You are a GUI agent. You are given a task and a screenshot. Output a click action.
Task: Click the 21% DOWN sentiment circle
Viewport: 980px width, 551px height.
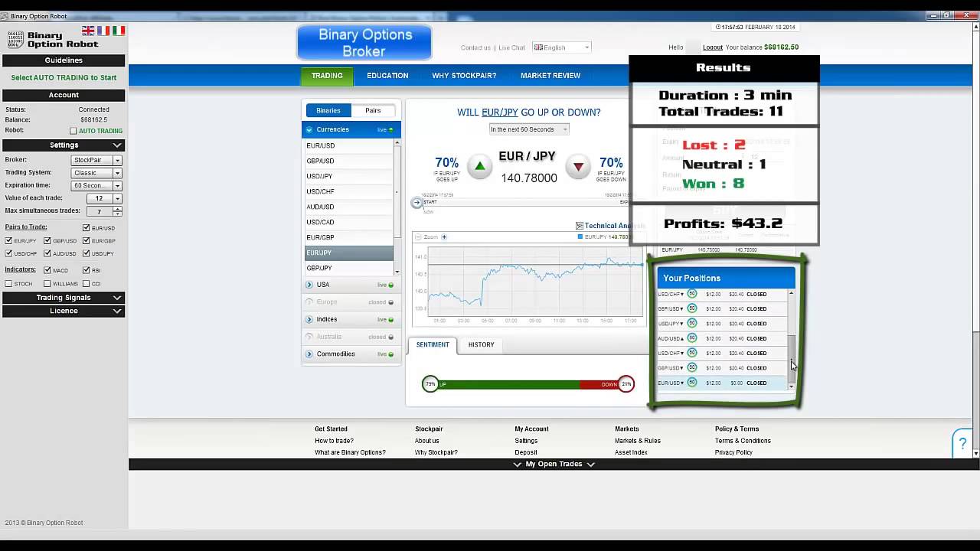point(626,384)
